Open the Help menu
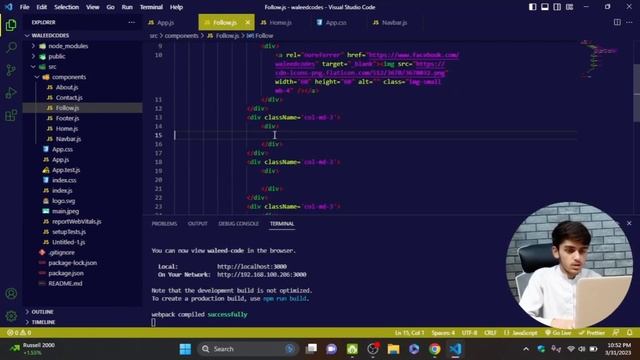This screenshot has height=360, width=640. point(176,7)
